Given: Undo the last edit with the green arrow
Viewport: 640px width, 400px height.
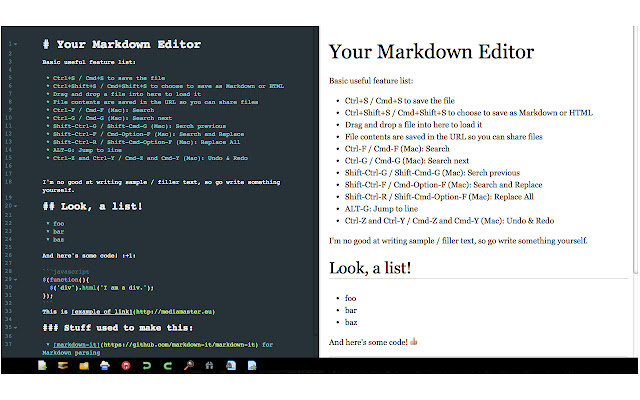Looking at the screenshot, I should (147, 366).
